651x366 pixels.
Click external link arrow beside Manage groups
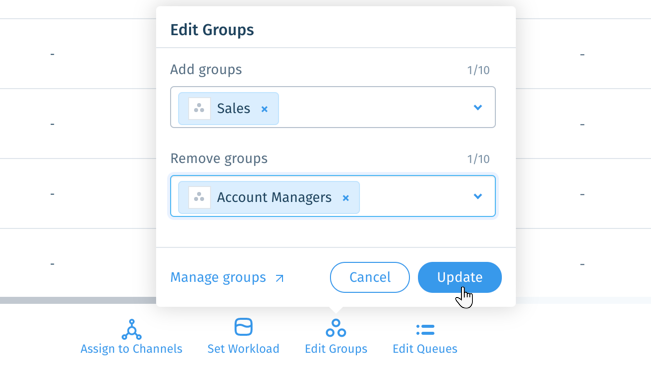[279, 278]
